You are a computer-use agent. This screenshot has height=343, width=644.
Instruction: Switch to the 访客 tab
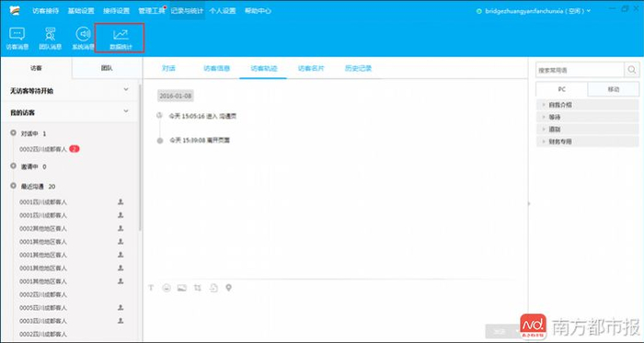click(36, 68)
